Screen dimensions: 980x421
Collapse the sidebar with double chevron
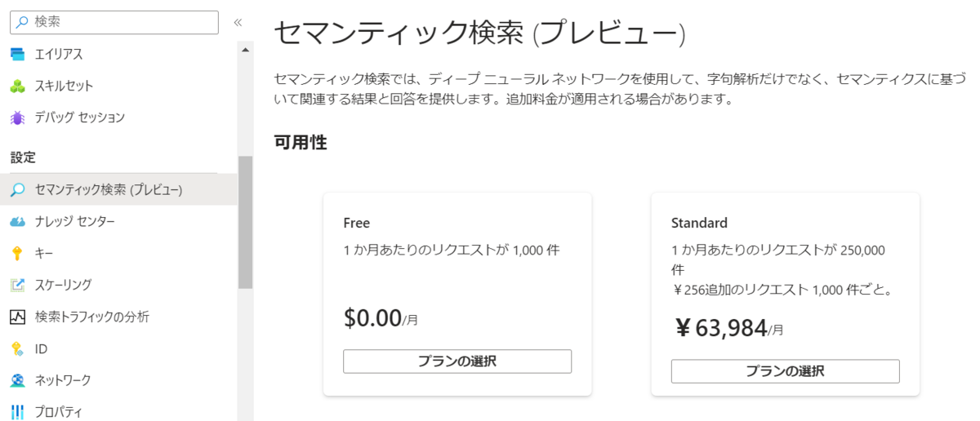point(238,22)
